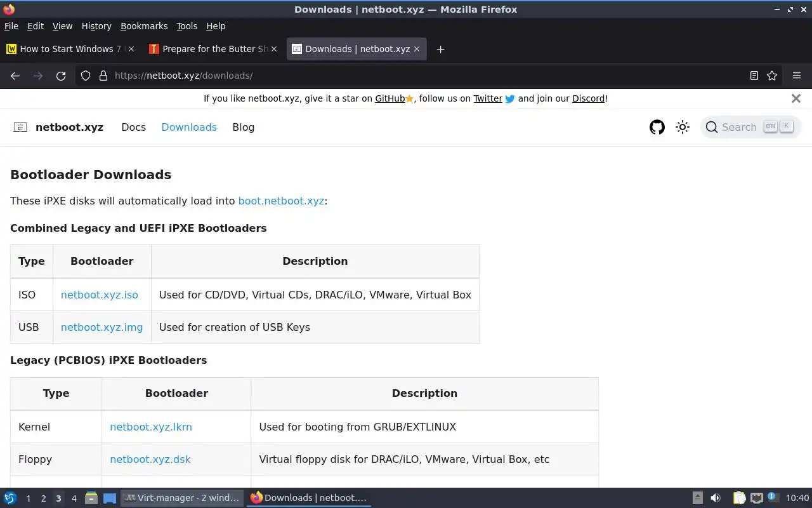
Task: Open the tracking protection shield icon
Action: 86,76
